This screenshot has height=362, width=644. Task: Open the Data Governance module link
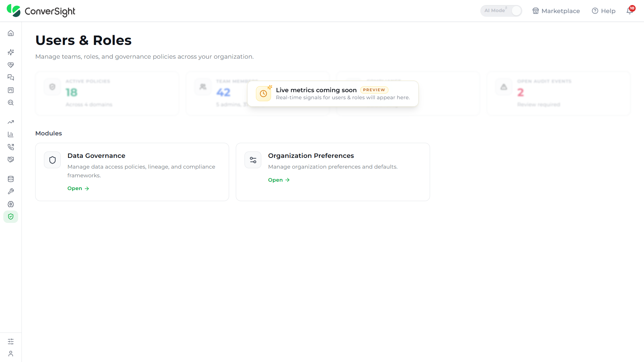coord(78,188)
